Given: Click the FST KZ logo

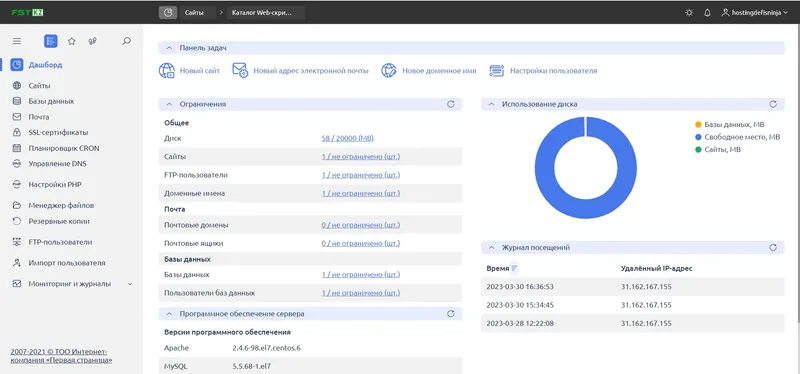Looking at the screenshot, I should click(27, 13).
